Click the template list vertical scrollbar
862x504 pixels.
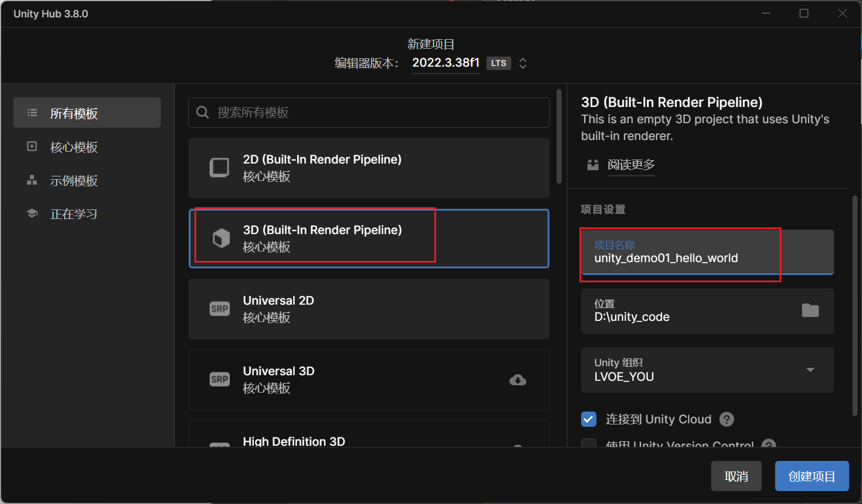click(559, 136)
